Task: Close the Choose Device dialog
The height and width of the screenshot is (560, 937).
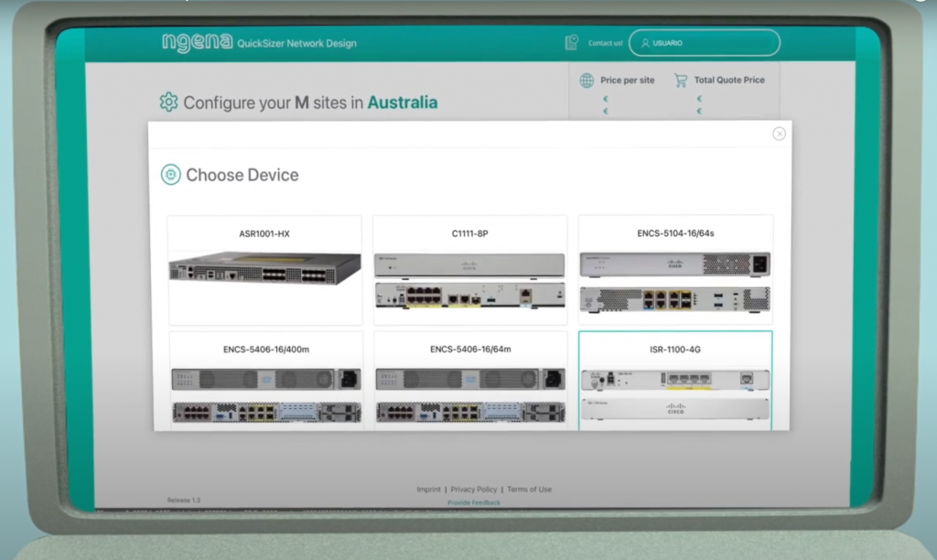Action: point(779,134)
